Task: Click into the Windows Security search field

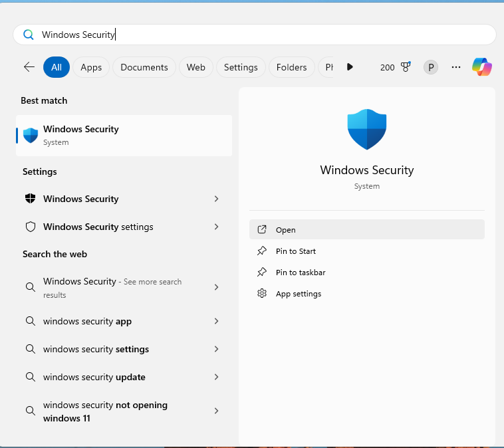Action: [255, 35]
